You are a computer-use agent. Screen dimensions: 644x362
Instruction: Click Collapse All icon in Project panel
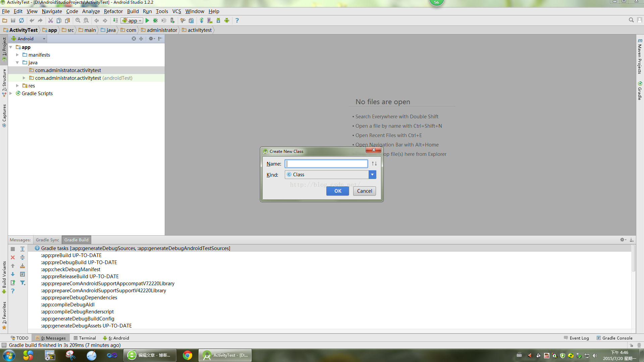click(x=141, y=39)
